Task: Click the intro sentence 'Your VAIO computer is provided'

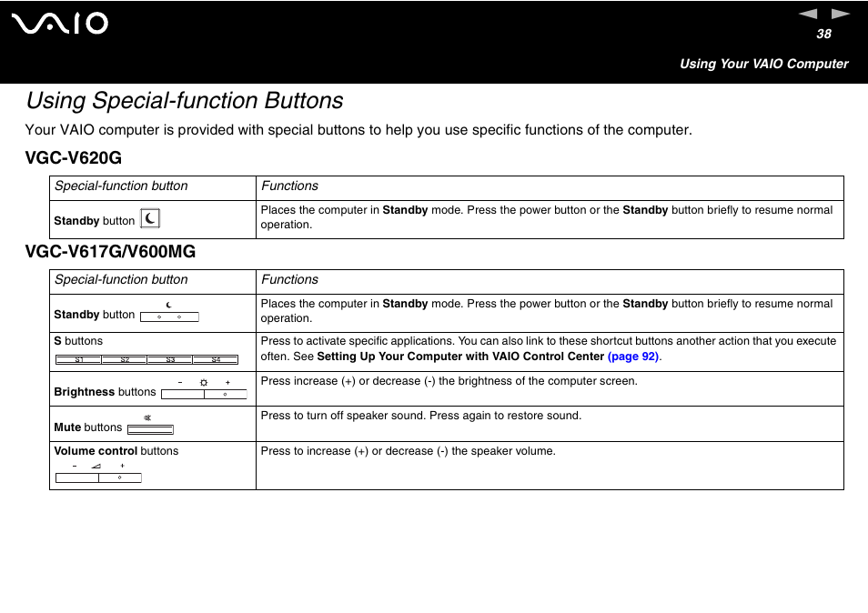Action: pos(358,130)
